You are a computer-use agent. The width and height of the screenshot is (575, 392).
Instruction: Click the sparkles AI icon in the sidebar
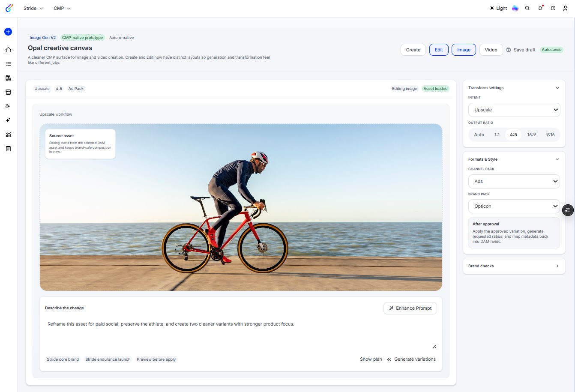click(x=8, y=120)
